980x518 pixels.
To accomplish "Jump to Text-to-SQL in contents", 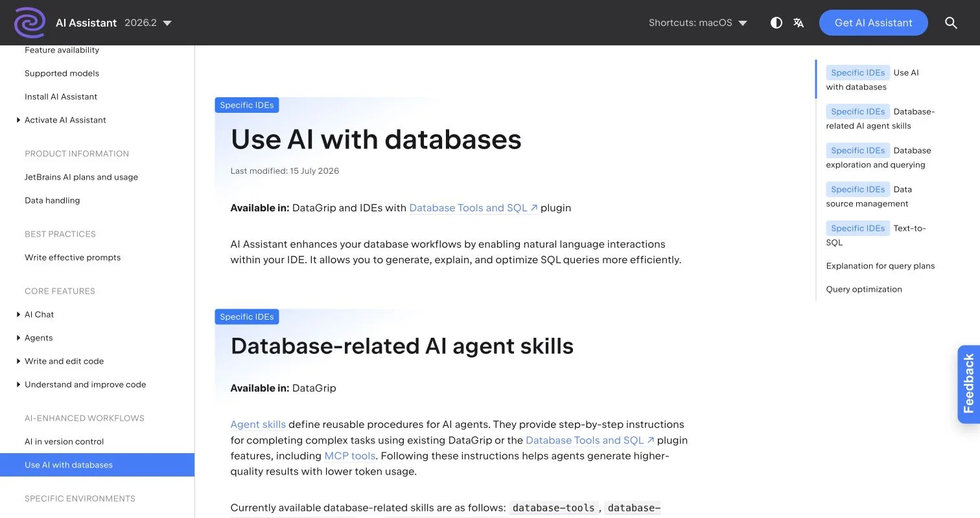I will [876, 235].
